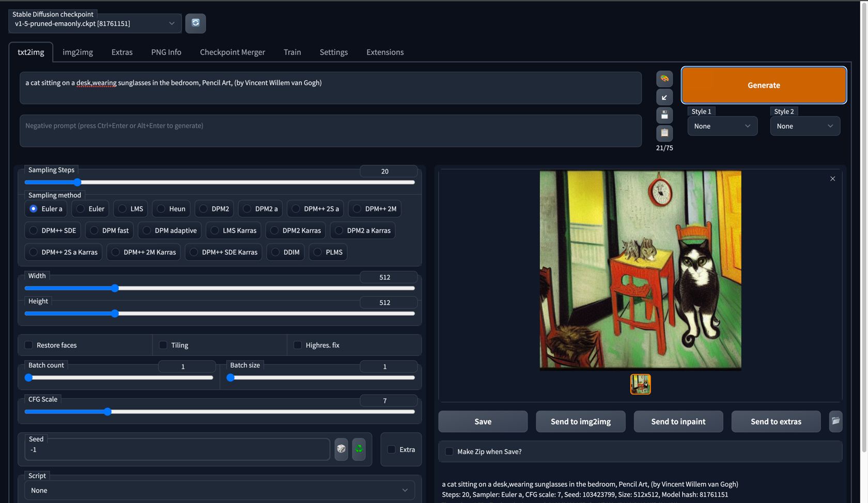Viewport: 868px width, 503px height.
Task: Click Send to inpaint
Action: [x=678, y=421]
